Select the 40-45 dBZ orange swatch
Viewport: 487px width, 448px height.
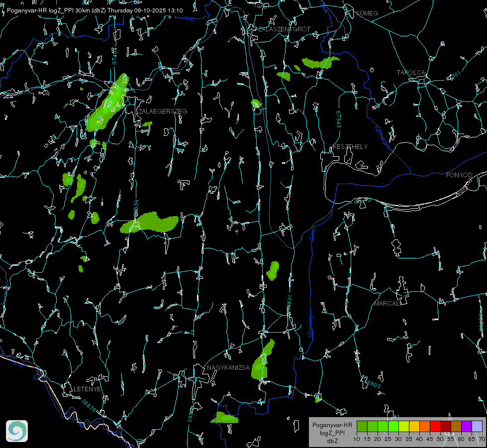pyautogui.click(x=425, y=426)
